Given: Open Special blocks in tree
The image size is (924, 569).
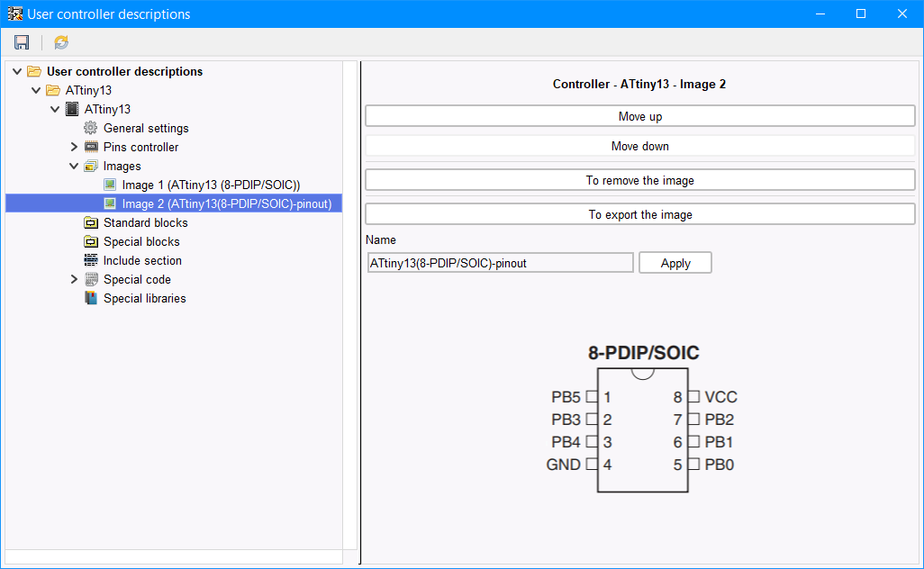Looking at the screenshot, I should [141, 241].
